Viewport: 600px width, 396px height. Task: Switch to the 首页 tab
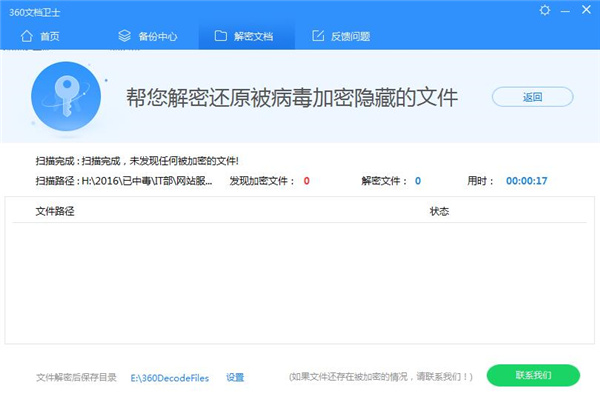tap(40, 36)
